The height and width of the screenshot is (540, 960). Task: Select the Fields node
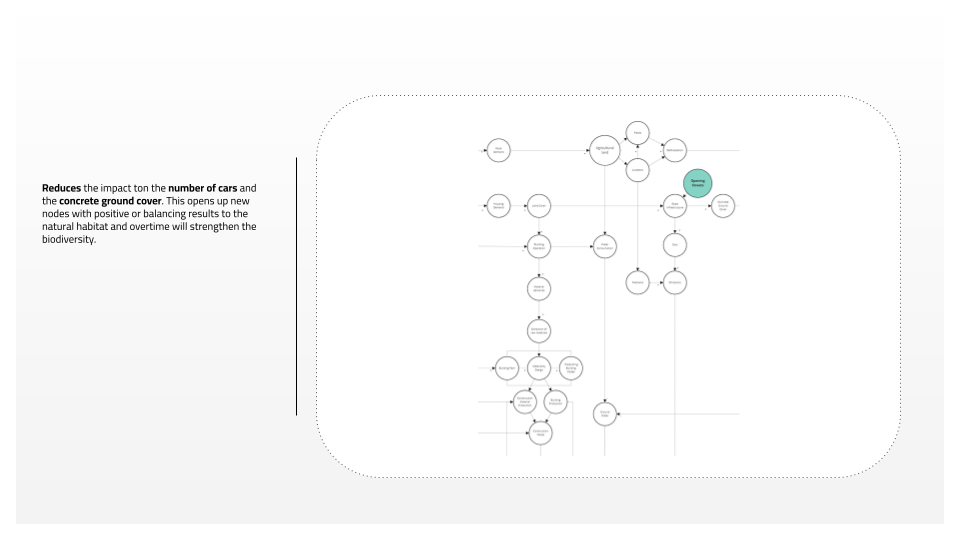pos(638,132)
